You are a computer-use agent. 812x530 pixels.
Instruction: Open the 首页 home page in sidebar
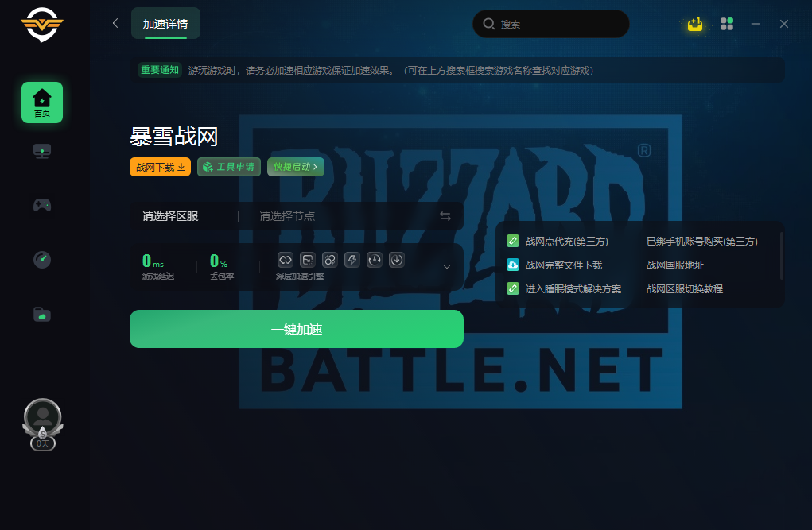42,103
